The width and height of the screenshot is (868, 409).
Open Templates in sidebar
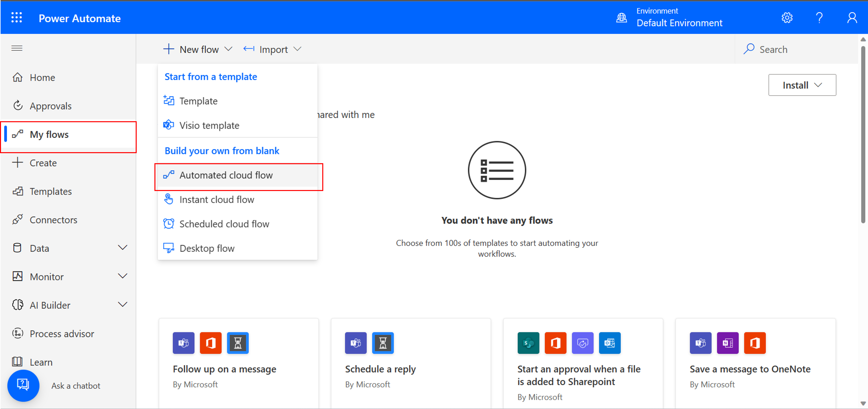(x=68, y=191)
